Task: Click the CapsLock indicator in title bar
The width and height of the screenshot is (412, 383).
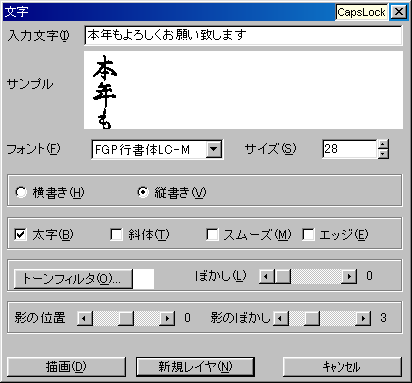Action: pos(362,12)
